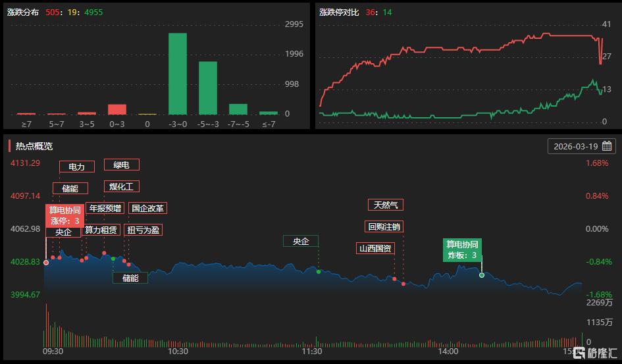Click the green dot under mid-session 央企
Image resolution: width=622 pixels, height=364 pixels.
(x=319, y=272)
